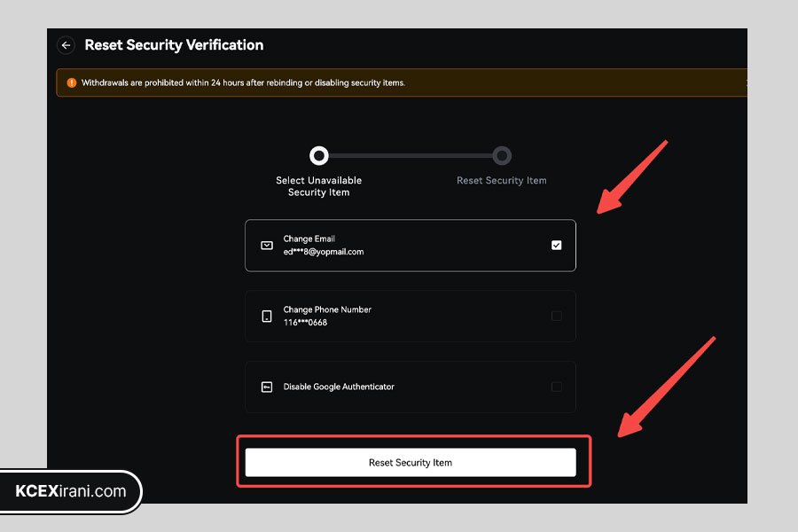Click the Reset Security Item button
Screen dimensions: 798x532
pos(411,462)
